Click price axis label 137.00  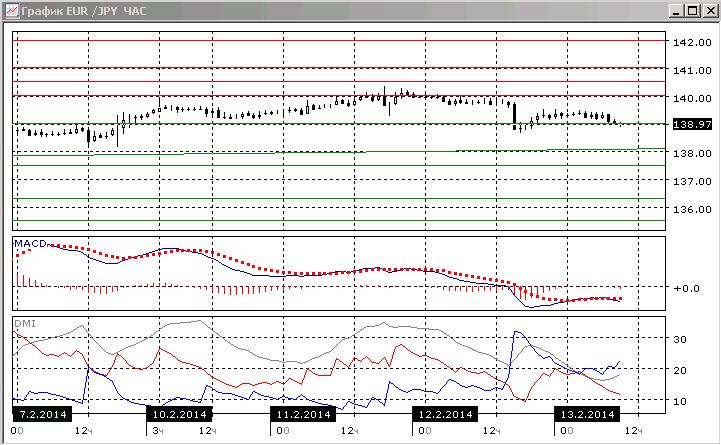point(692,182)
